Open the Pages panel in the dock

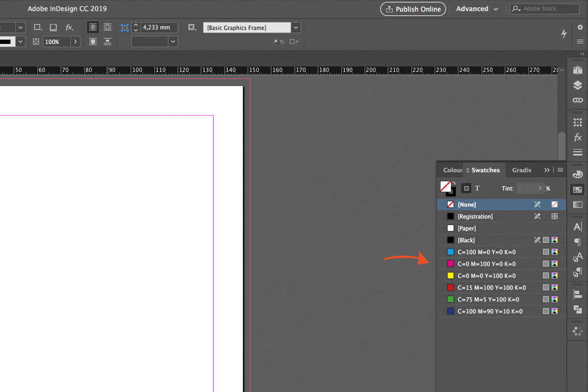[x=578, y=70]
